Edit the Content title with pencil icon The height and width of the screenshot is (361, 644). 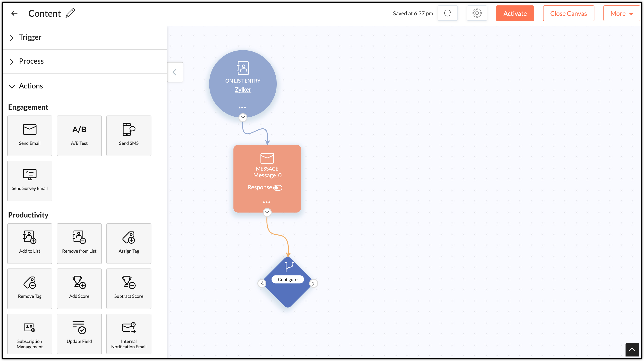tap(71, 13)
